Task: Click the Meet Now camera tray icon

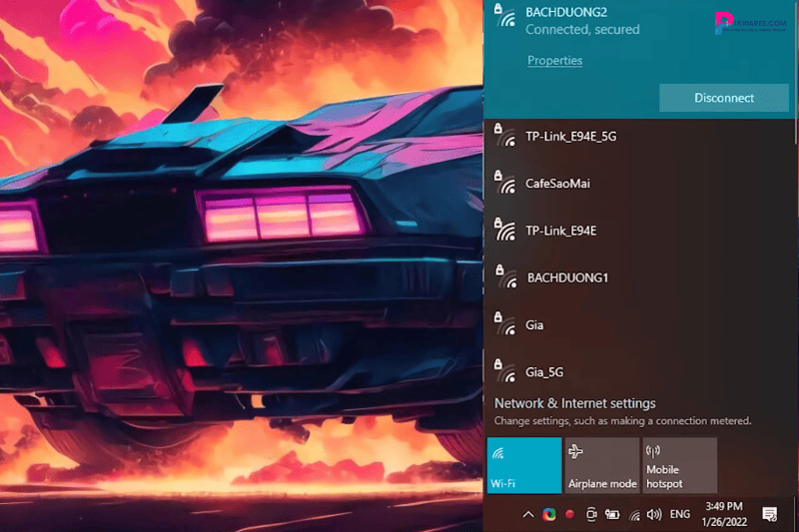Action: click(590, 514)
